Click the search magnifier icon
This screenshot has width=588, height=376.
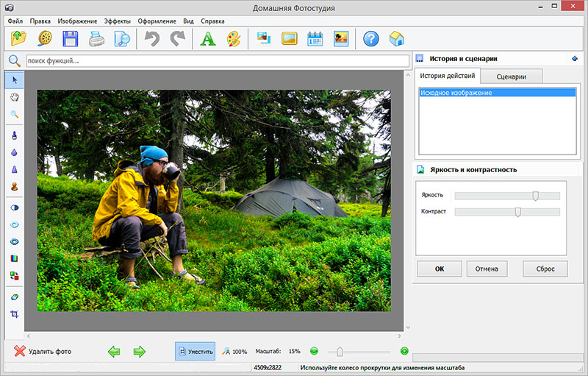coord(14,60)
